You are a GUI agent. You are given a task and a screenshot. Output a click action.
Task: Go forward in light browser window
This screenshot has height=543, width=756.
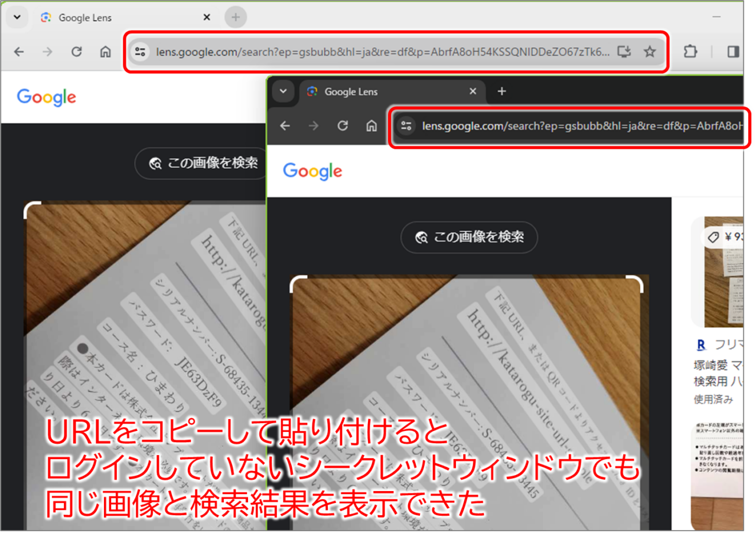(x=47, y=52)
